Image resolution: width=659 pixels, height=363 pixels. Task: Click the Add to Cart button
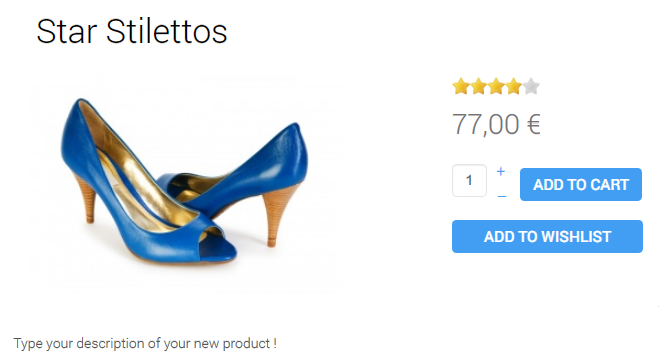point(581,184)
